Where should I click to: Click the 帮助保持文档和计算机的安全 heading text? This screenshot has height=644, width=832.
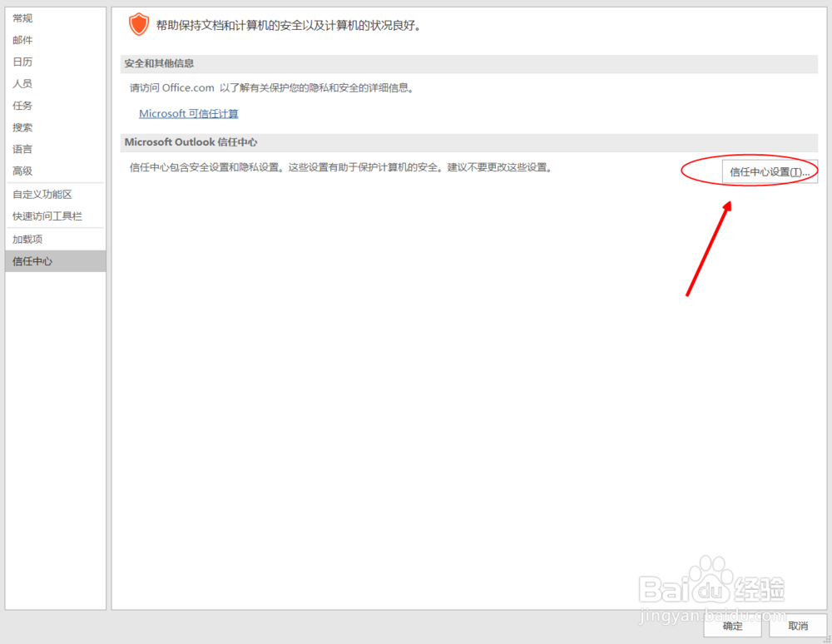290,26
